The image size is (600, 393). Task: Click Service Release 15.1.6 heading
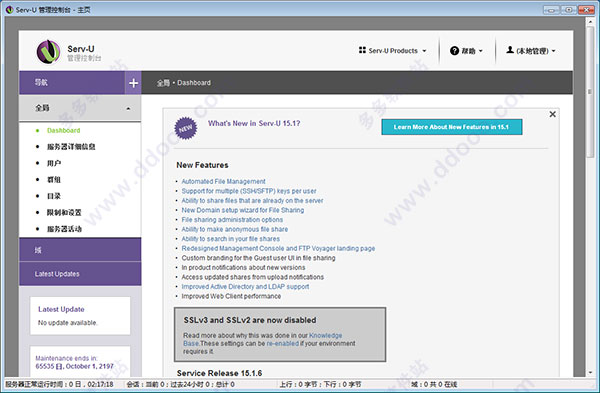(x=219, y=373)
